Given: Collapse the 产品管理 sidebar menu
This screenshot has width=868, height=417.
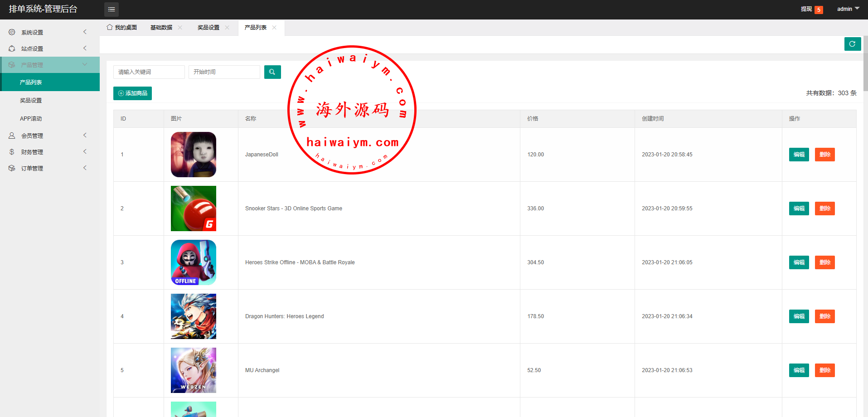Looking at the screenshot, I should (x=50, y=65).
